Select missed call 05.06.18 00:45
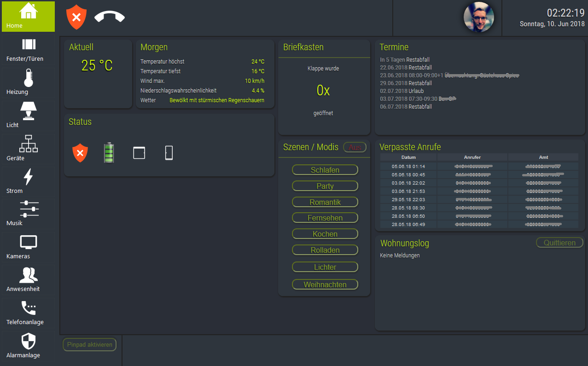This screenshot has height=366, width=588. point(479,174)
